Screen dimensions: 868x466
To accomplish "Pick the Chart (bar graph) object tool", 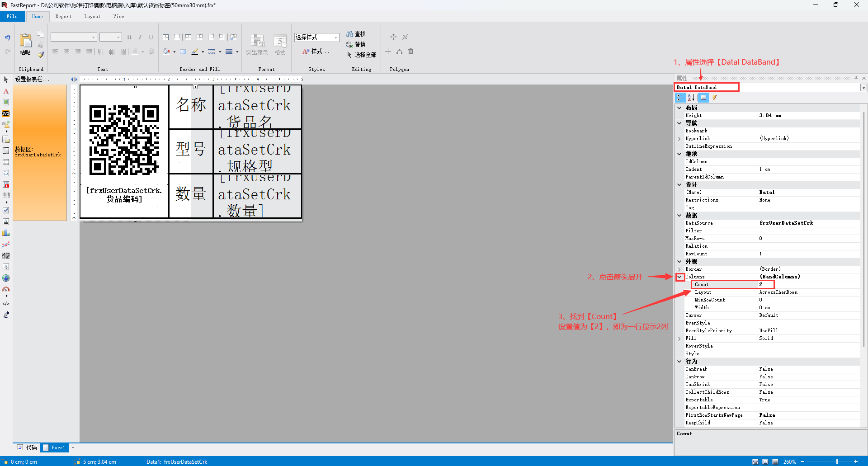I will (6, 233).
